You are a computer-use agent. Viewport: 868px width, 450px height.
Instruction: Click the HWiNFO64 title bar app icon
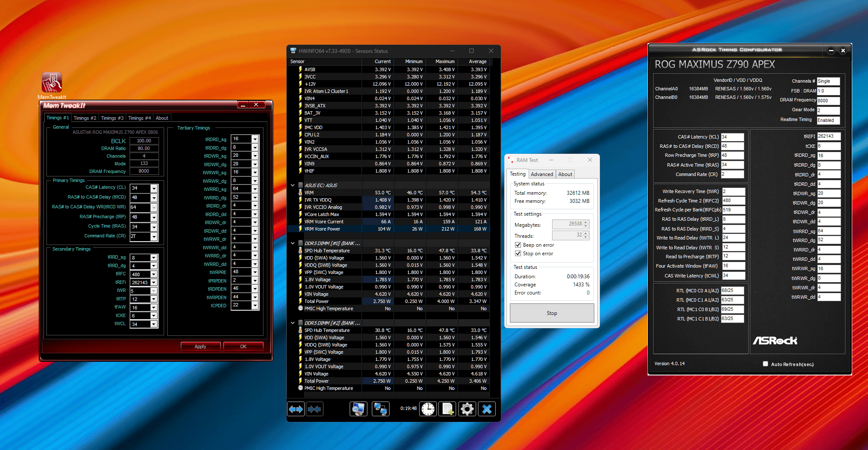point(293,51)
